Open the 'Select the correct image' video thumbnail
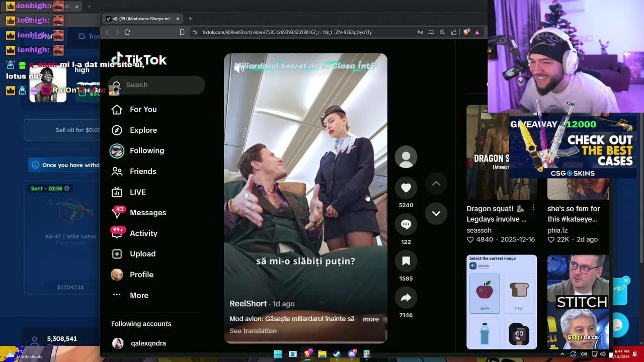The width and height of the screenshot is (644, 362). [502, 302]
